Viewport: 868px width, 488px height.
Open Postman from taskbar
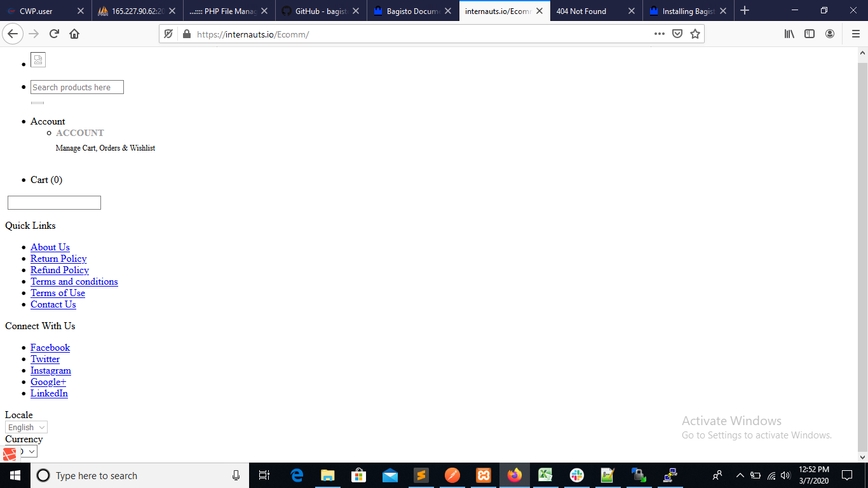point(452,475)
